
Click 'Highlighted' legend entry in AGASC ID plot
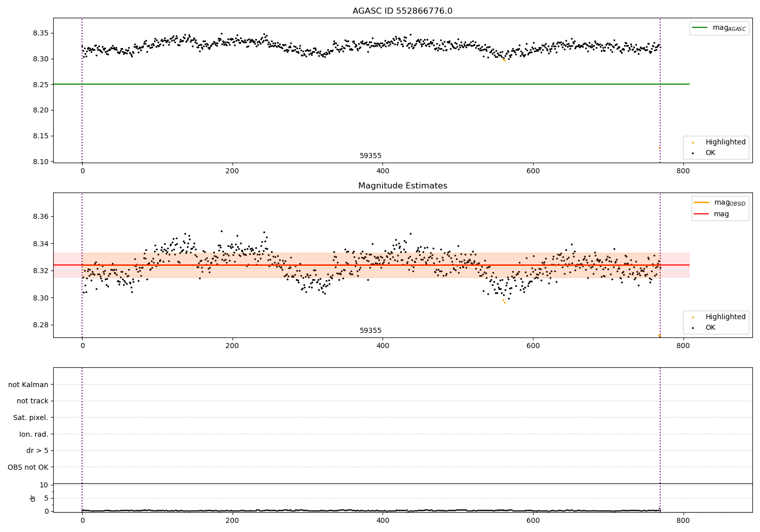(x=726, y=142)
